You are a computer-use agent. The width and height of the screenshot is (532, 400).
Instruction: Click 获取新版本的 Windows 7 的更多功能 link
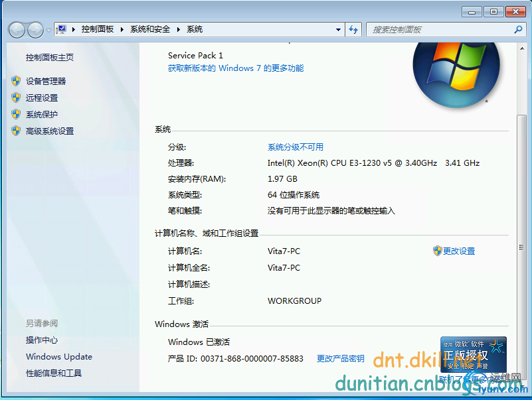[x=236, y=68]
